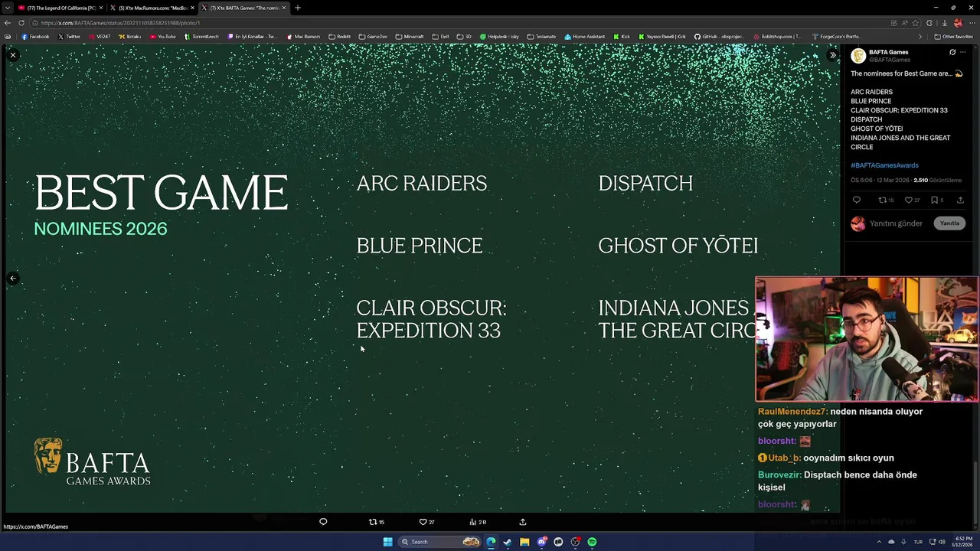Add the page to favorites with the star icon

click(915, 23)
